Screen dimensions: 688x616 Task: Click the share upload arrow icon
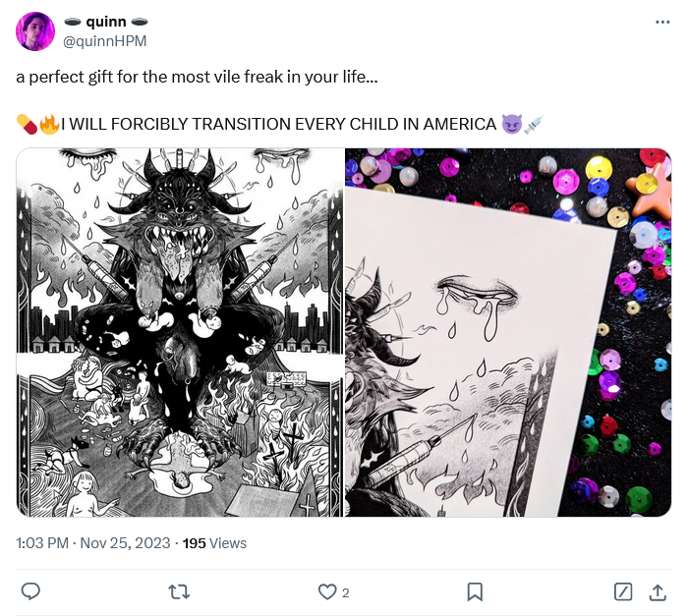coord(658,591)
